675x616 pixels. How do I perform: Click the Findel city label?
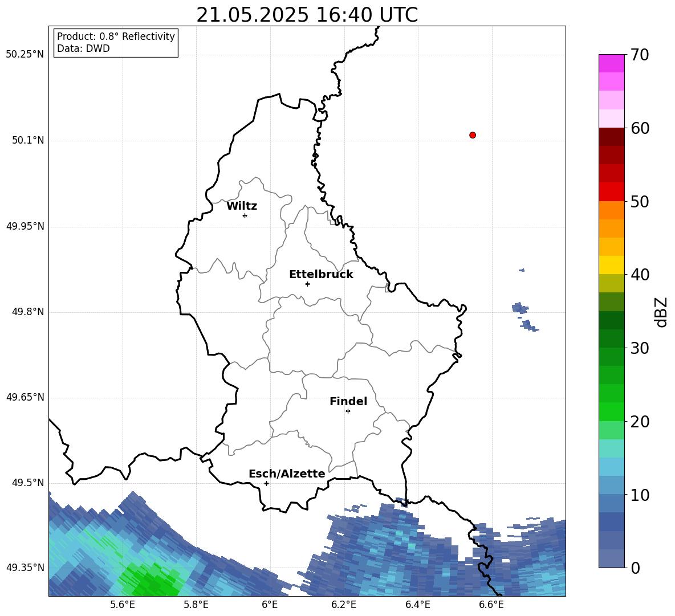(x=348, y=401)
